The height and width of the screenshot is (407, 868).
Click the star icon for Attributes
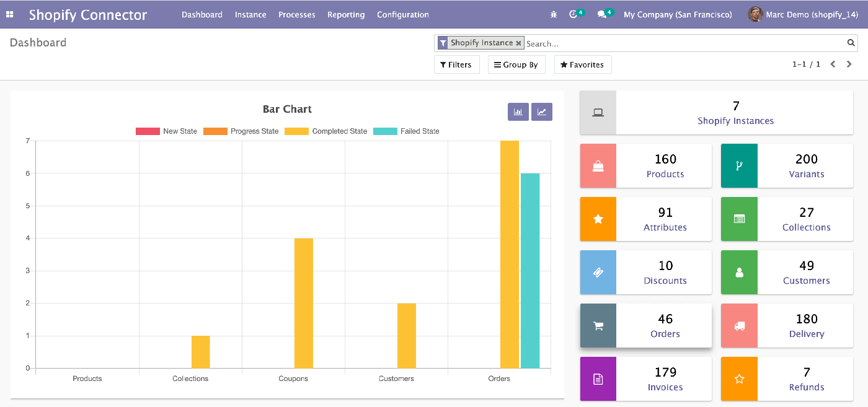click(x=598, y=219)
